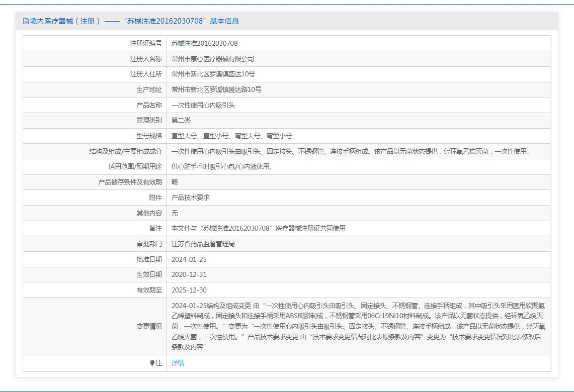This screenshot has width=574, height=392.
Task: Click registrant name 常州市康心医疗器械有限公司
Action: [213, 59]
